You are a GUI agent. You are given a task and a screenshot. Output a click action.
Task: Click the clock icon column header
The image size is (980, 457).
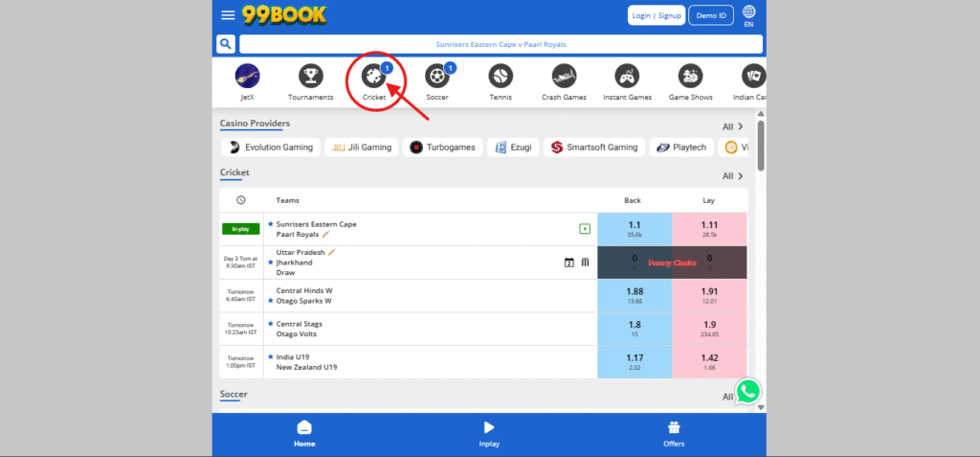click(x=240, y=200)
